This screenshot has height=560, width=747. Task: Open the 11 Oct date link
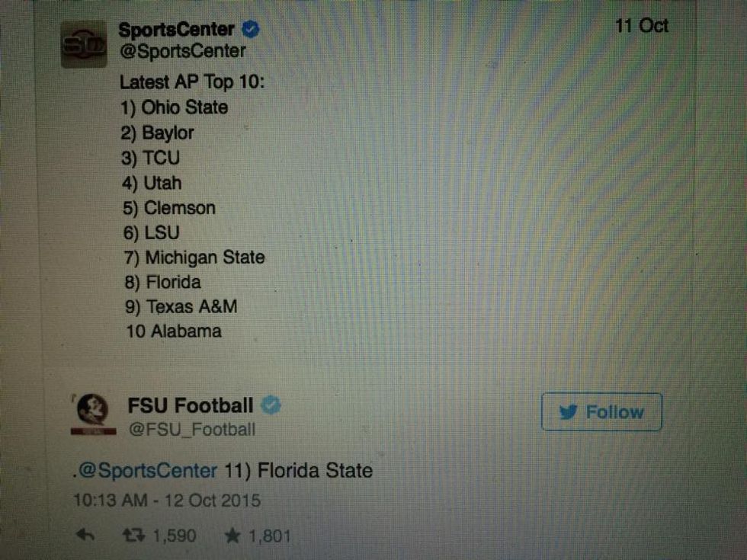pyautogui.click(x=641, y=25)
